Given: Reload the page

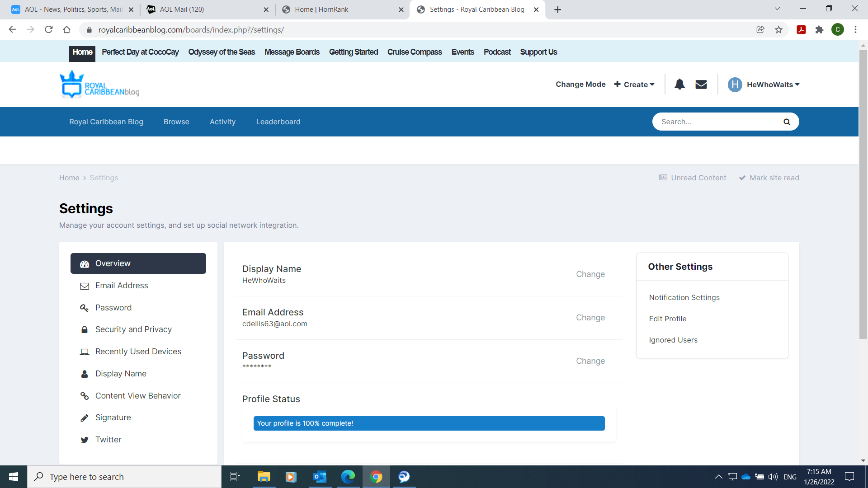Looking at the screenshot, I should click(49, 30).
